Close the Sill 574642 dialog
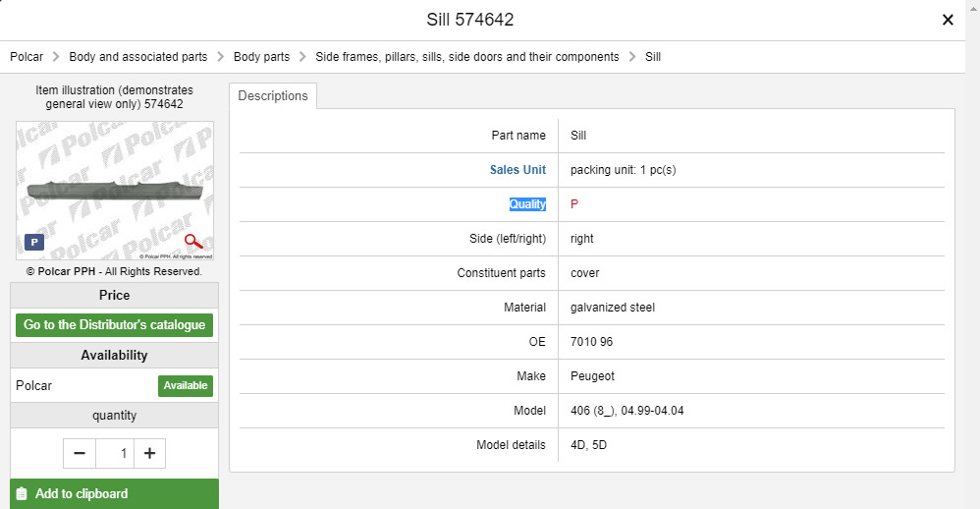 tap(948, 20)
